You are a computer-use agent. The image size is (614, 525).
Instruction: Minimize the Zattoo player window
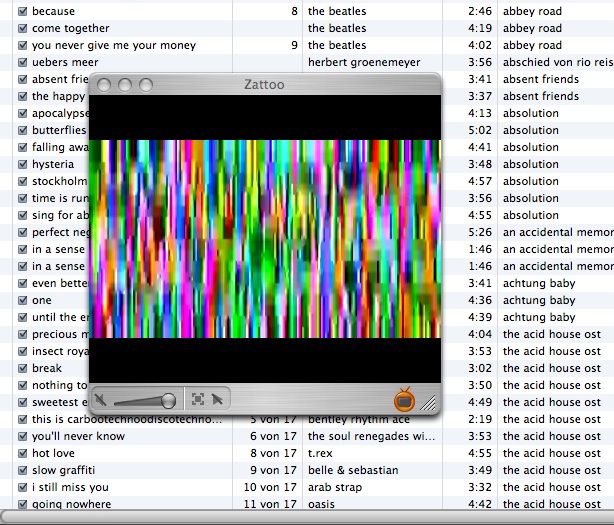[x=124, y=85]
